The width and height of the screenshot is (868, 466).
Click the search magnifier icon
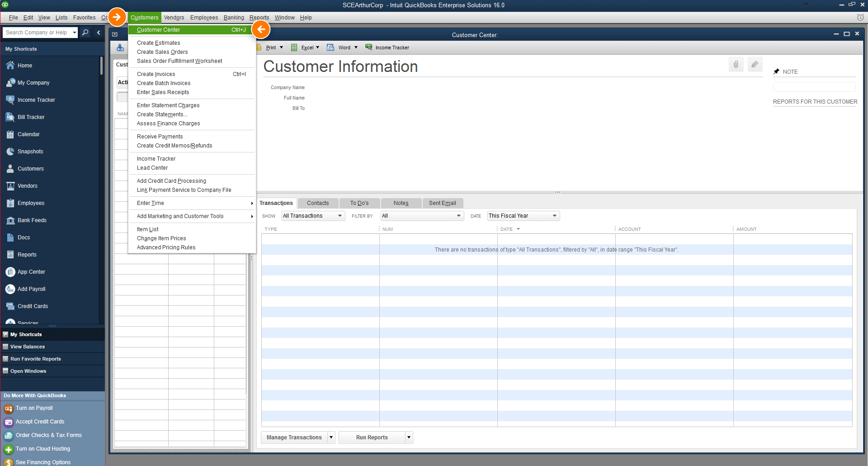pyautogui.click(x=85, y=33)
